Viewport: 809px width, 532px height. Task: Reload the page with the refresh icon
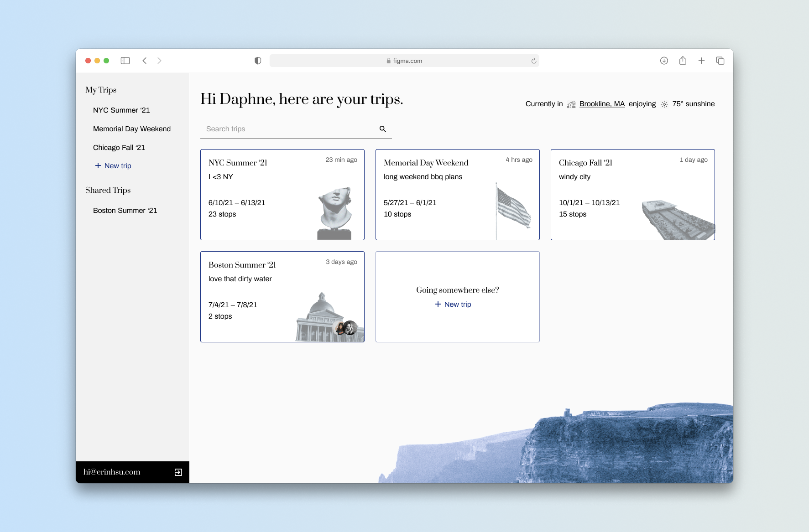pyautogui.click(x=533, y=61)
